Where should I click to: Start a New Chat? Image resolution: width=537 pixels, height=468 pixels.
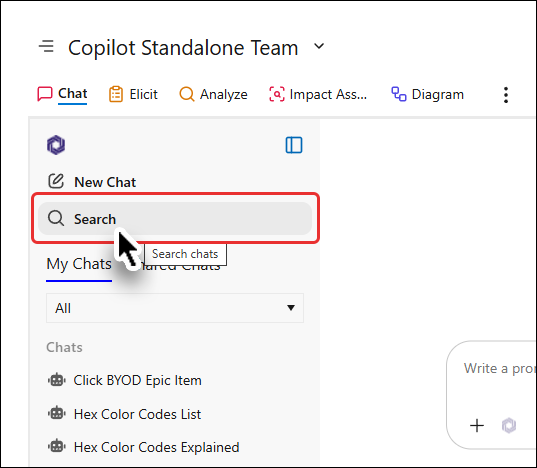[92, 182]
